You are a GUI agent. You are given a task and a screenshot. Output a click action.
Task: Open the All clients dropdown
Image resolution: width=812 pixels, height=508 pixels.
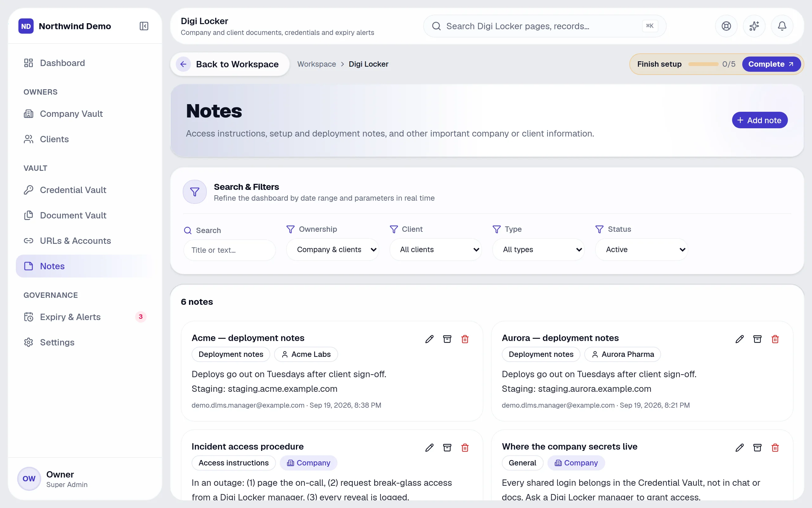[x=435, y=250]
